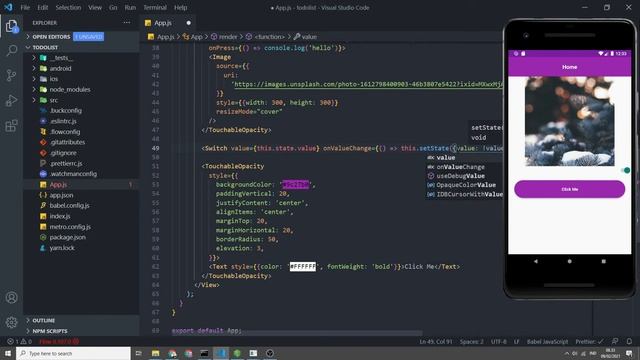Viewport: 640px width, 360px height.
Task: Tap the Click Me button in emulator
Action: pos(569,189)
